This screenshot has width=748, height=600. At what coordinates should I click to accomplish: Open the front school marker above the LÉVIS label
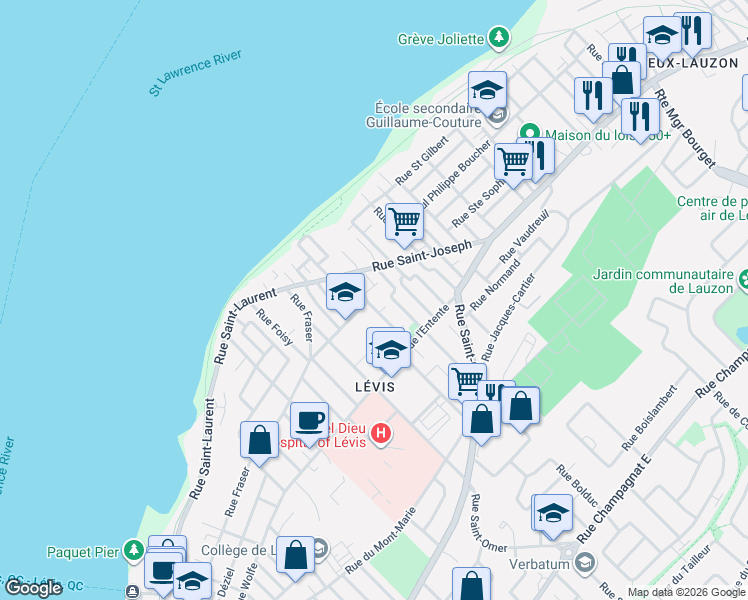(x=391, y=351)
